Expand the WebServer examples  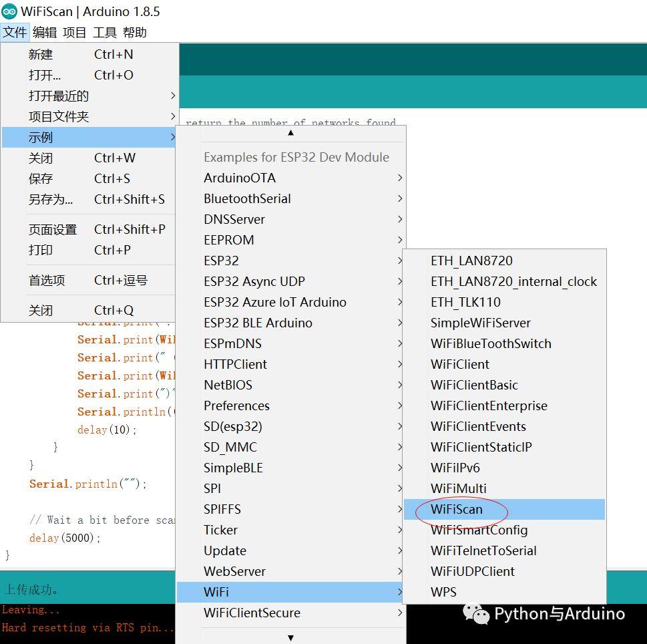pyautogui.click(x=290, y=571)
